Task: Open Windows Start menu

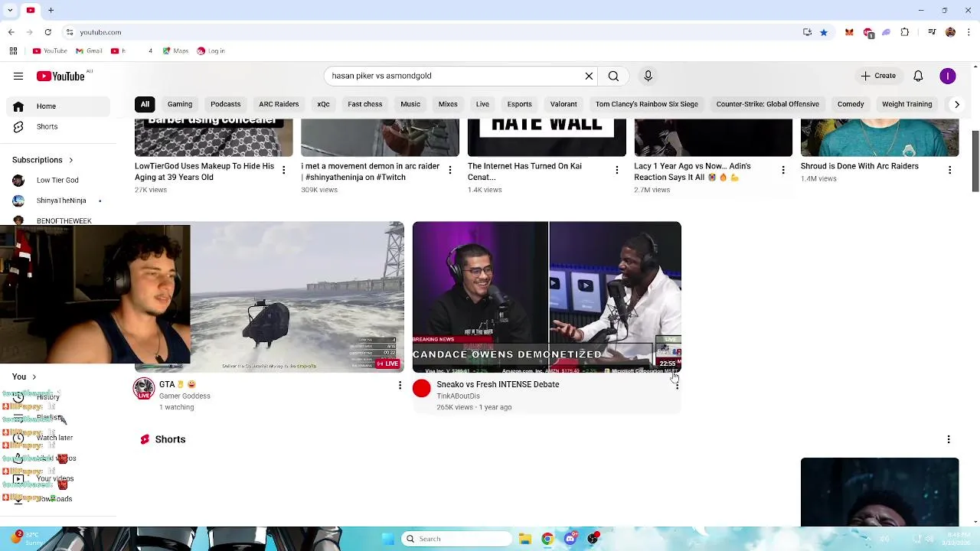Action: 387,539
